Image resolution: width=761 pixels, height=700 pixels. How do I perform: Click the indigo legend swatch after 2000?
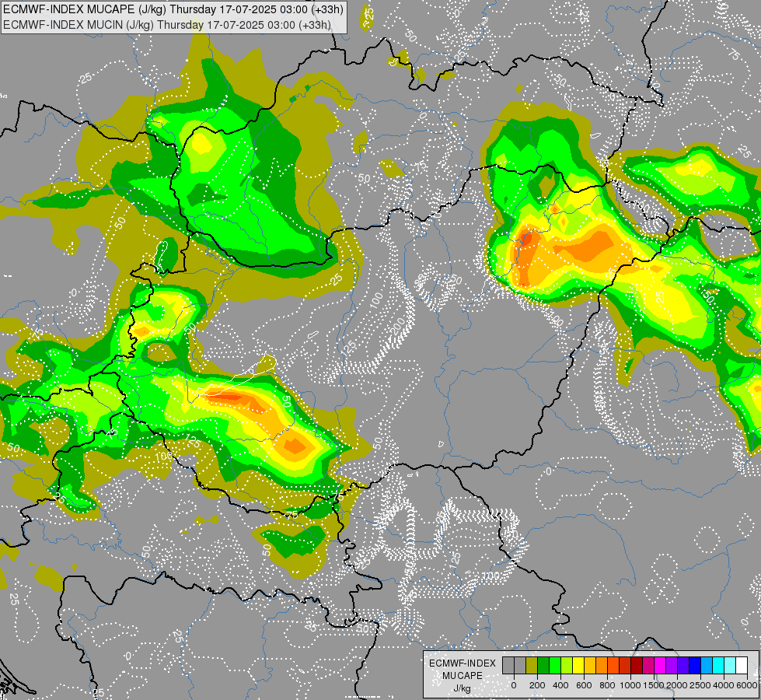point(682,665)
